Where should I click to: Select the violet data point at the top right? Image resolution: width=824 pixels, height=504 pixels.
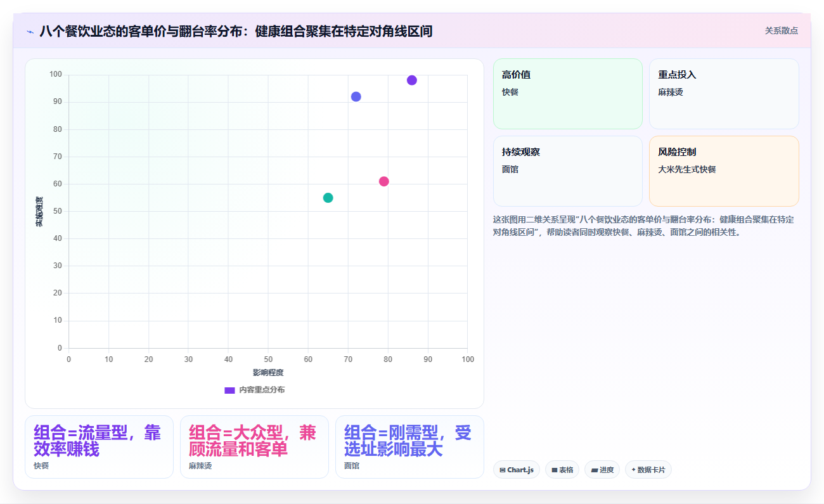[x=412, y=81]
